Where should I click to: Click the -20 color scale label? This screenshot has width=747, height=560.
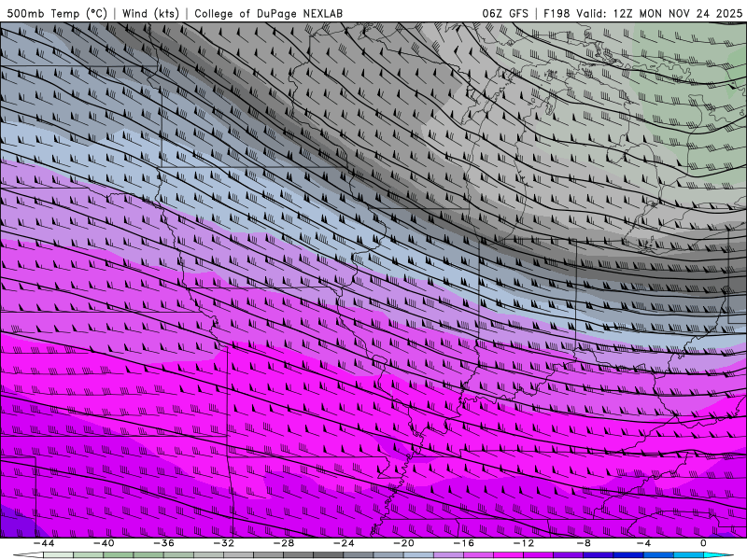[x=404, y=543]
